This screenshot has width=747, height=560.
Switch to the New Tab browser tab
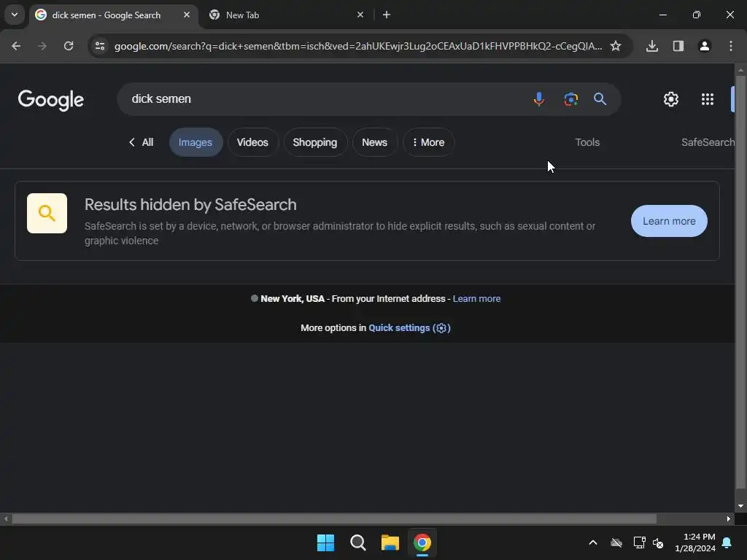pyautogui.click(x=286, y=15)
